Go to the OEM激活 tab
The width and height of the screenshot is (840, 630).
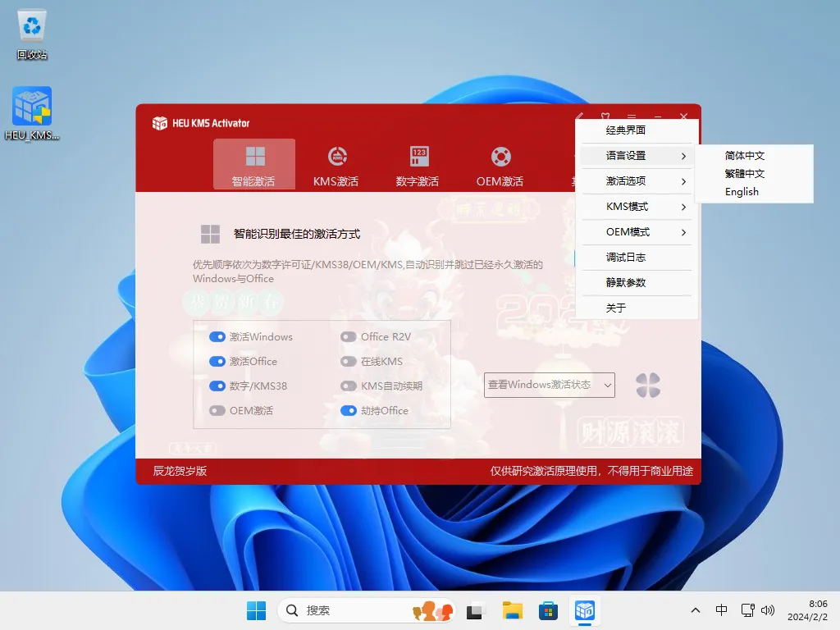[x=500, y=165]
